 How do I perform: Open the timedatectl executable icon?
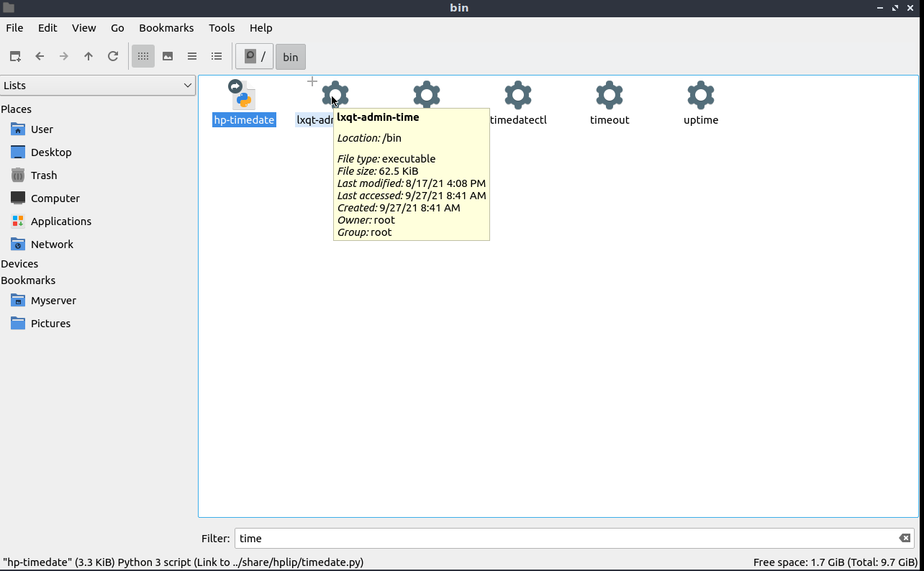(518, 96)
